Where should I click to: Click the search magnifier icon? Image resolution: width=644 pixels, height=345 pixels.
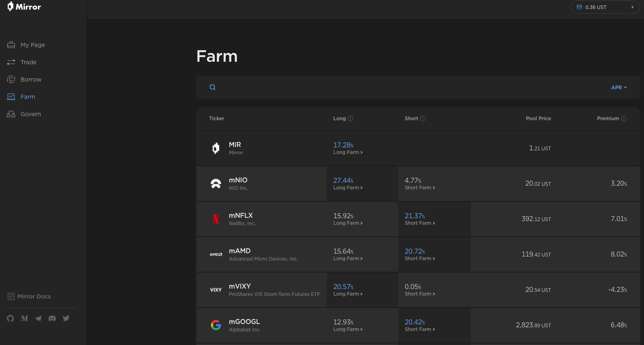click(213, 87)
